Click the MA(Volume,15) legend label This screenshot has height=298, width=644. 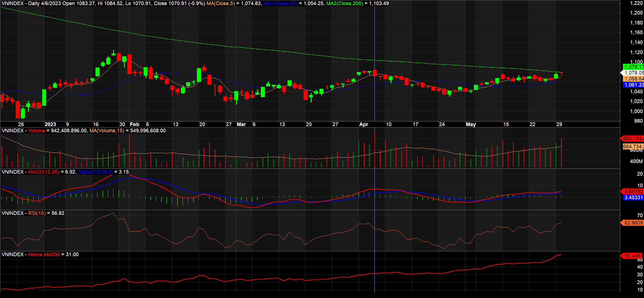(107, 131)
